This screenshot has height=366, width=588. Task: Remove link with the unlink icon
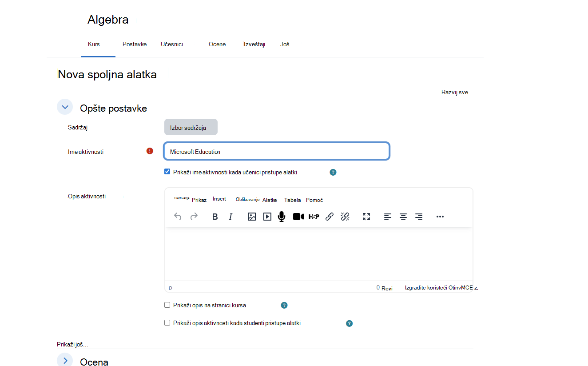point(345,217)
